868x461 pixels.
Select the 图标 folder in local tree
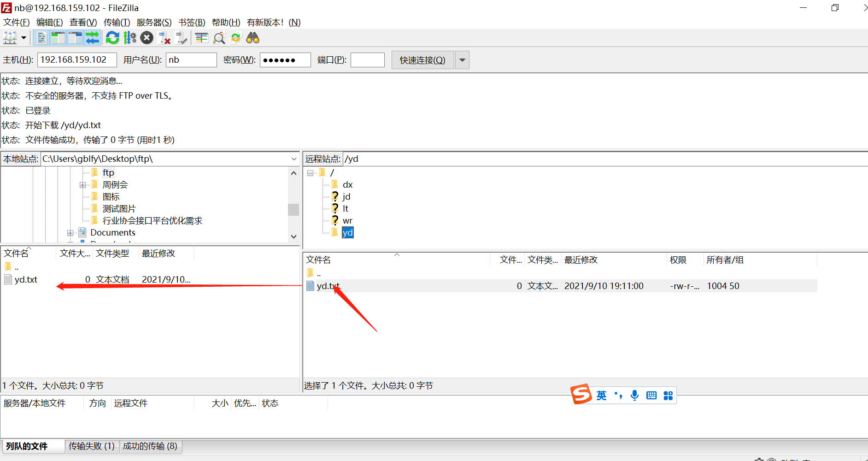point(111,197)
